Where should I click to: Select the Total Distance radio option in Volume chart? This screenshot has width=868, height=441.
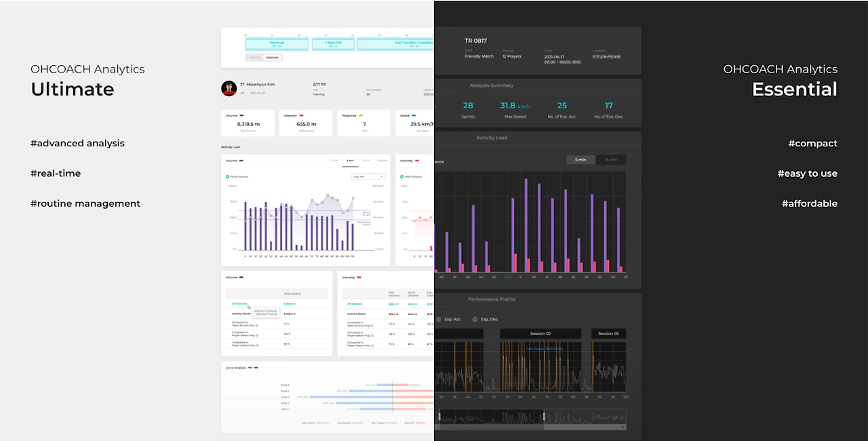[227, 177]
